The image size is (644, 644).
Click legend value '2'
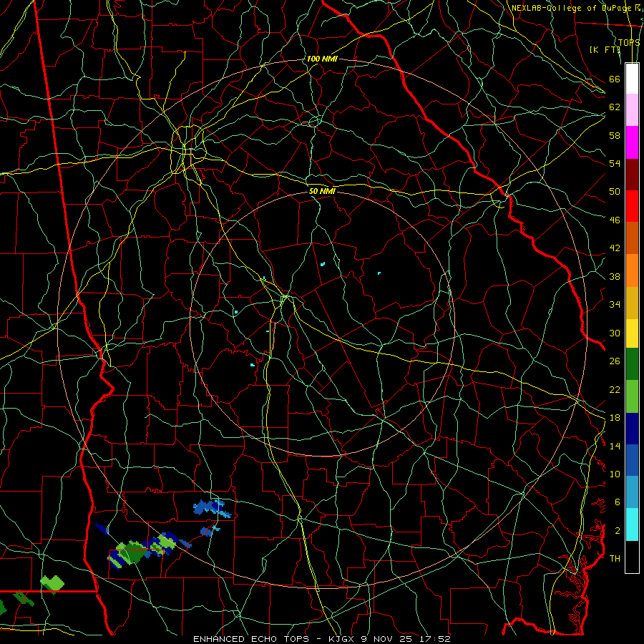pyautogui.click(x=617, y=530)
